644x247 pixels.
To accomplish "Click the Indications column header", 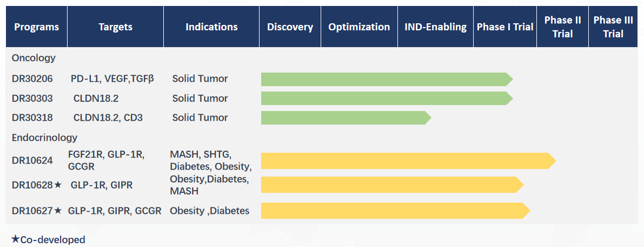I will tap(211, 27).
